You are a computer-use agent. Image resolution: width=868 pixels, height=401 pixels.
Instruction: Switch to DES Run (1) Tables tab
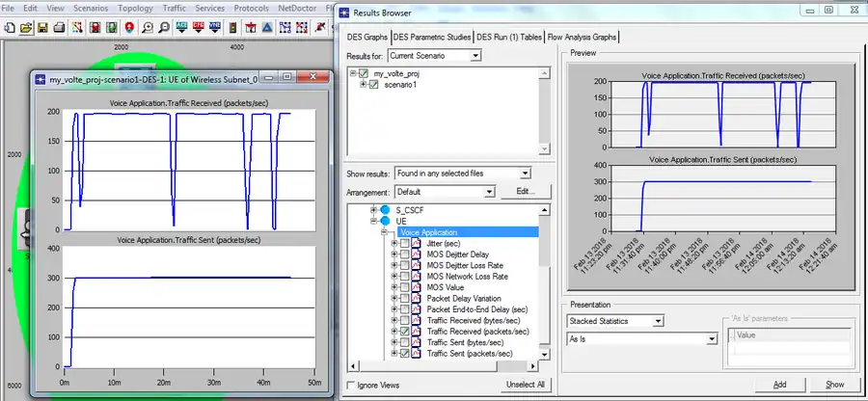click(x=508, y=37)
